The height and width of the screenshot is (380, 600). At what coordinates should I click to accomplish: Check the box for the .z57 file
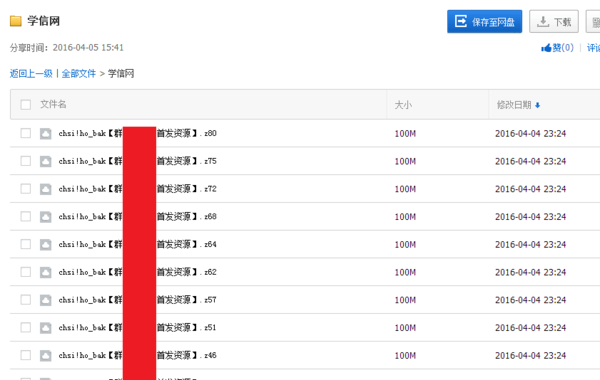point(26,300)
